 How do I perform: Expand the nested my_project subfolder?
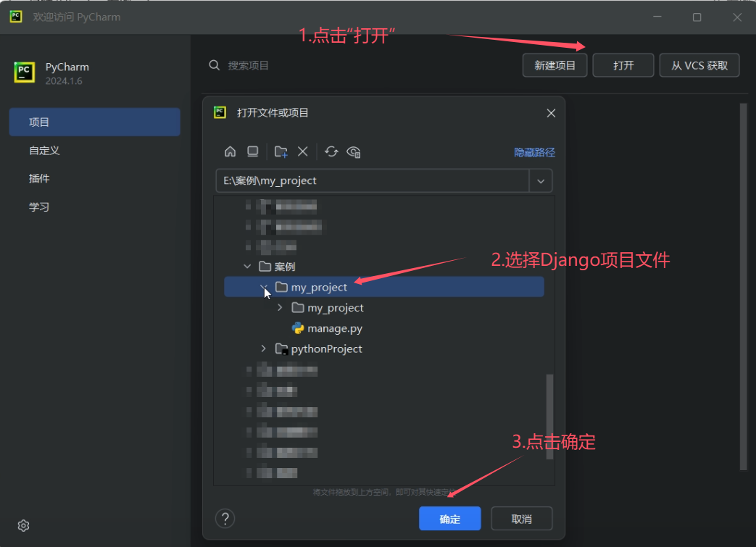[280, 307]
